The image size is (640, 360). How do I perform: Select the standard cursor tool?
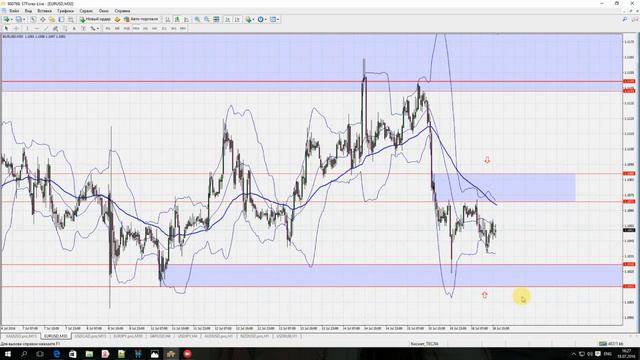[6, 29]
